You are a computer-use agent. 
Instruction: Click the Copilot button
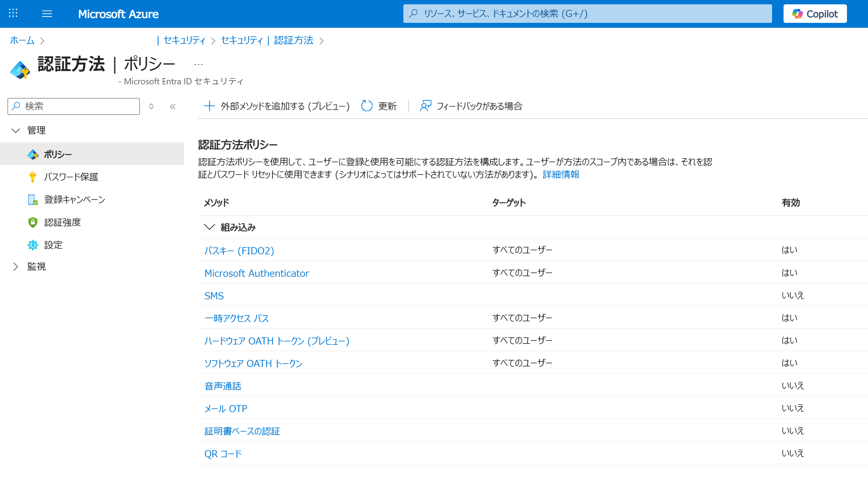coord(814,14)
